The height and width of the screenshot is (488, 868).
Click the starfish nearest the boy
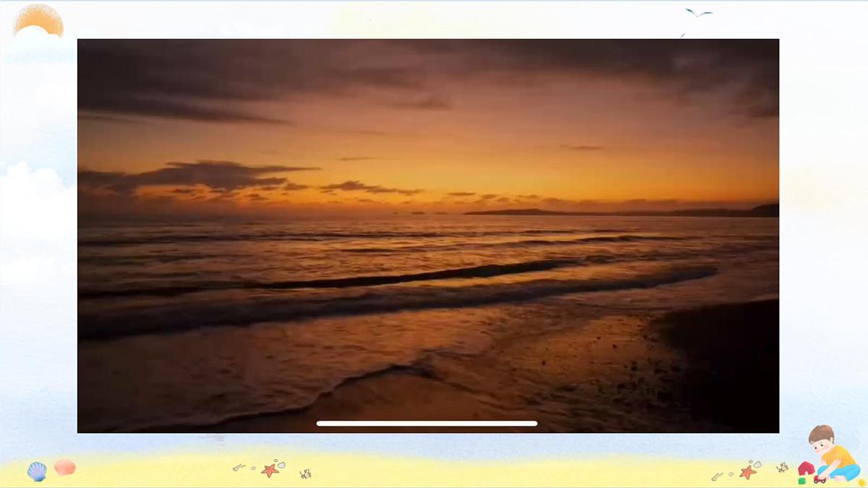(x=748, y=471)
